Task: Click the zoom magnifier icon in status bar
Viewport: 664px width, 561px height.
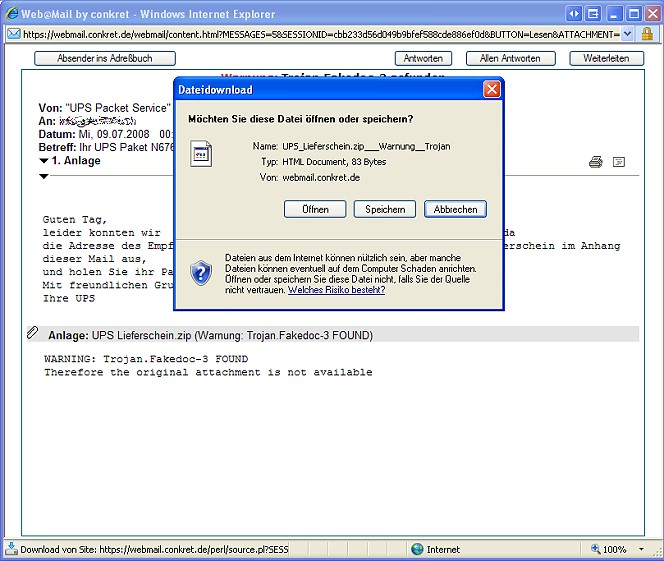Action: pos(595,549)
